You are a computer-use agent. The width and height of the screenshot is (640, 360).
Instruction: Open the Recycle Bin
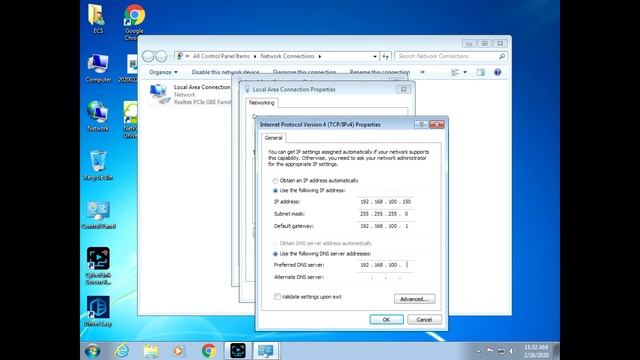tap(98, 165)
